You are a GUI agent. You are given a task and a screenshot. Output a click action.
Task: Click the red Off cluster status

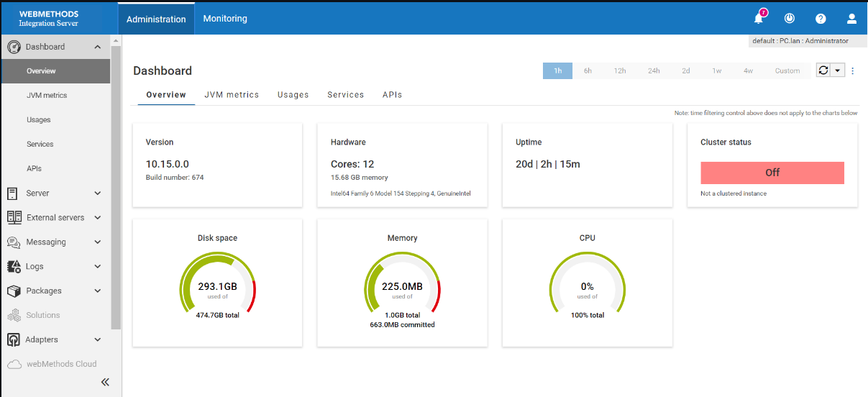point(772,173)
